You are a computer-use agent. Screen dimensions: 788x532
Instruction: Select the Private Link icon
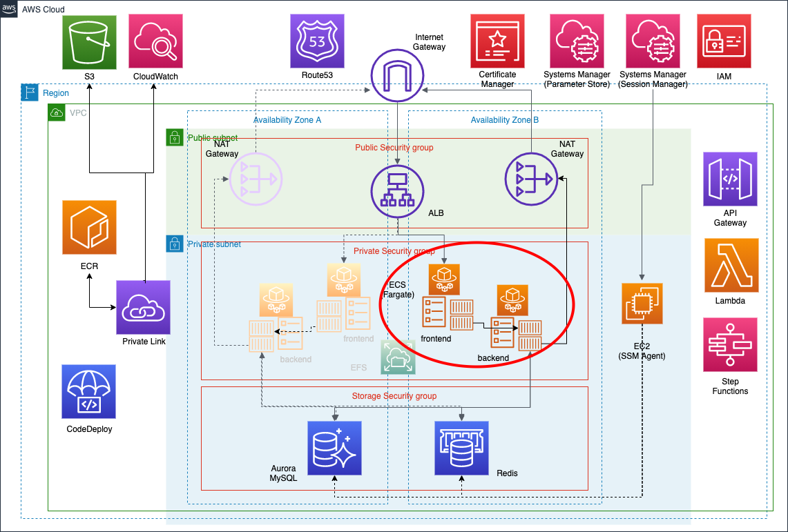(143, 307)
